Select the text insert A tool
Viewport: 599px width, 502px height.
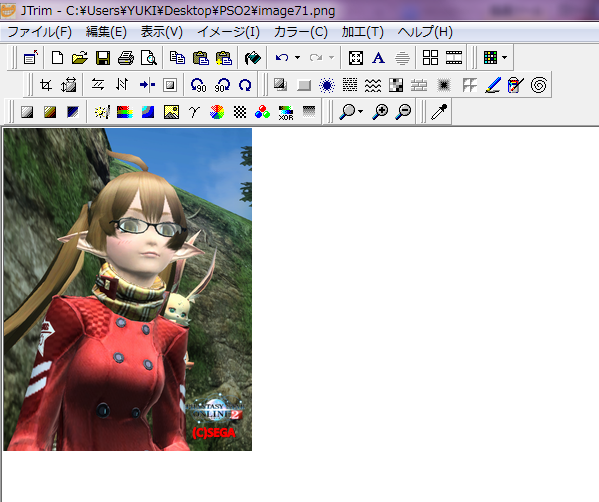click(x=379, y=58)
